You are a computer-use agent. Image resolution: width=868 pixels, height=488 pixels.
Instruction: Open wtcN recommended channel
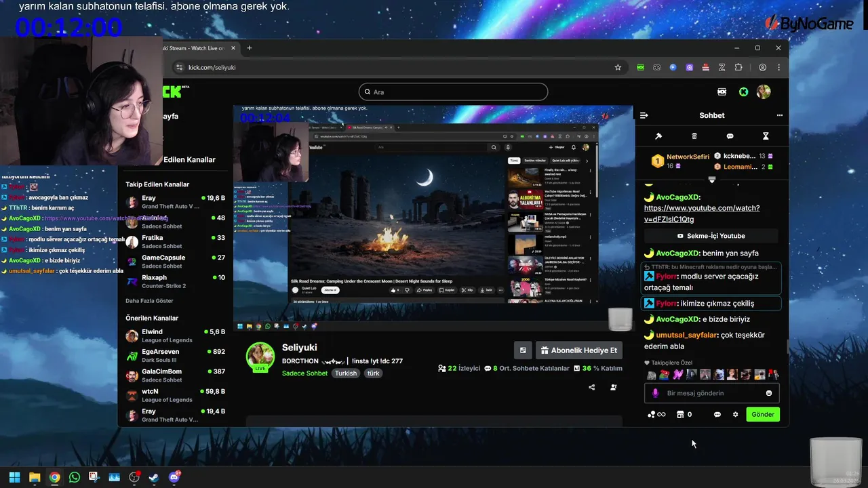(175, 395)
